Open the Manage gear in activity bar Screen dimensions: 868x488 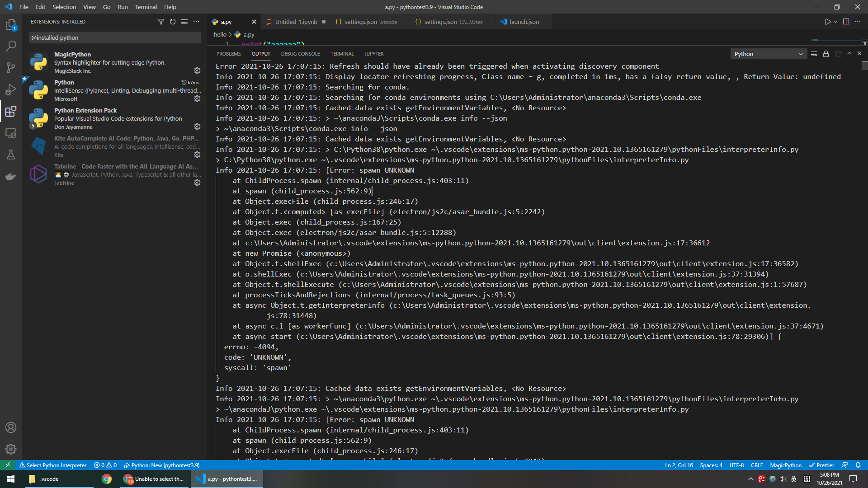coord(11,449)
